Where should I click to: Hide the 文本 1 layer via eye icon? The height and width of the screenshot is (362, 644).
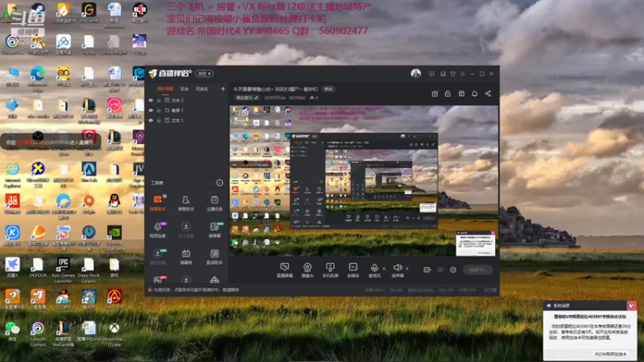(151, 120)
